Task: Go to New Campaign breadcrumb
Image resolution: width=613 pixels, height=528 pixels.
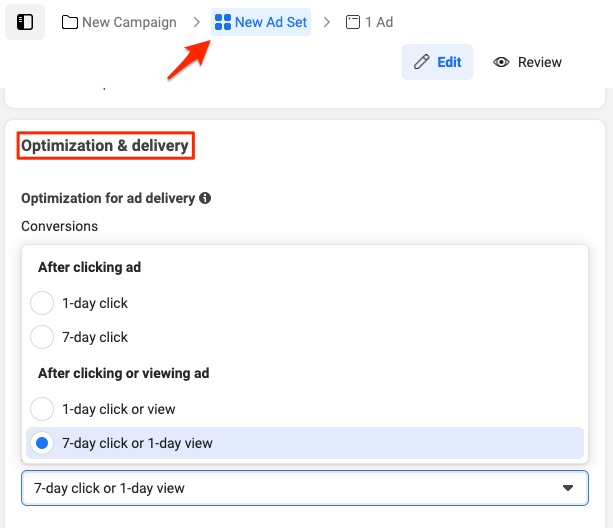Action: [x=119, y=22]
